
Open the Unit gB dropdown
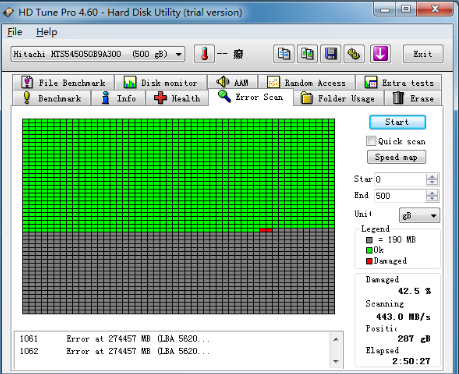click(x=419, y=215)
